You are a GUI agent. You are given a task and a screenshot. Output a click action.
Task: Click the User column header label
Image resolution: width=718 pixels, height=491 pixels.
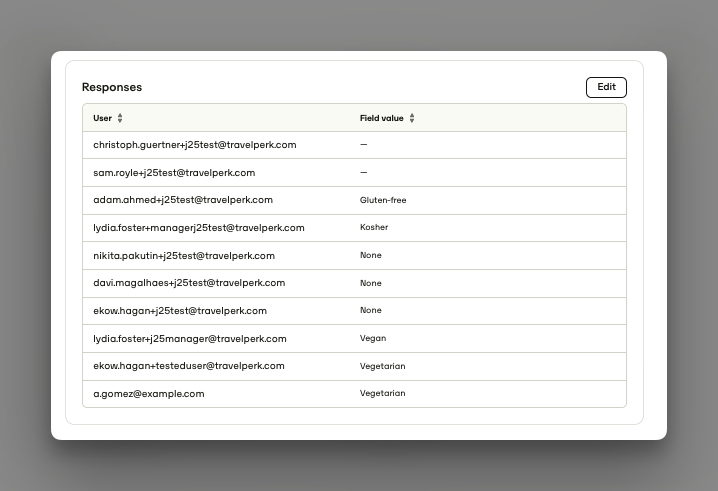(103, 118)
